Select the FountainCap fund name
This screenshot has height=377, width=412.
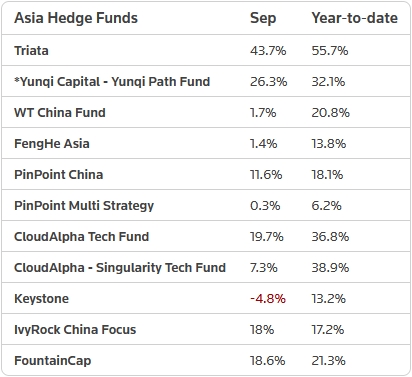(52, 361)
